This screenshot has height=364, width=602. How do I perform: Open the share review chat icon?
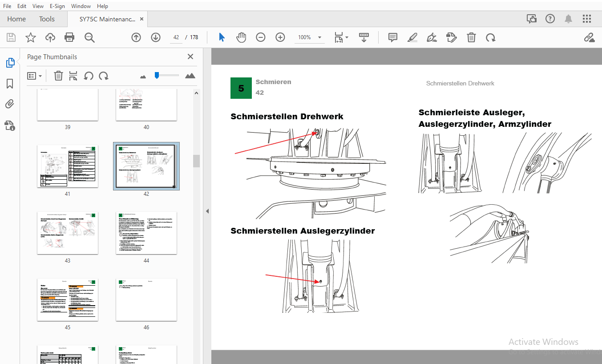[531, 19]
